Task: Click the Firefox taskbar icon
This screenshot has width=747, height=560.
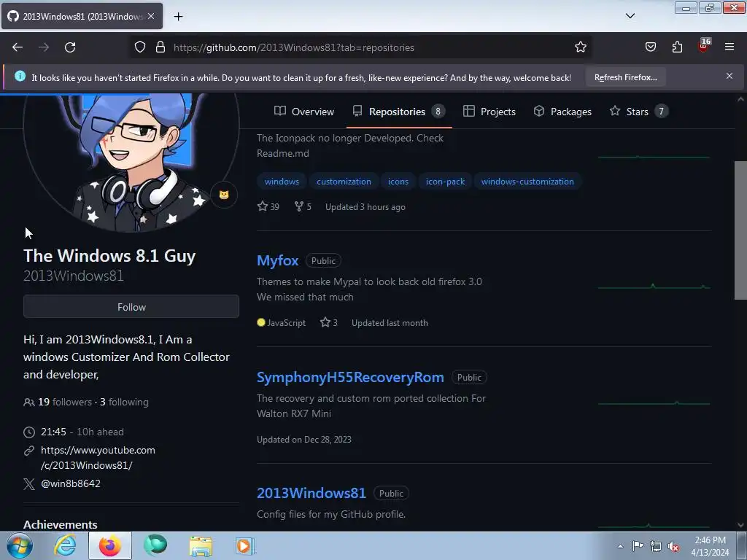Action: [x=110, y=545]
